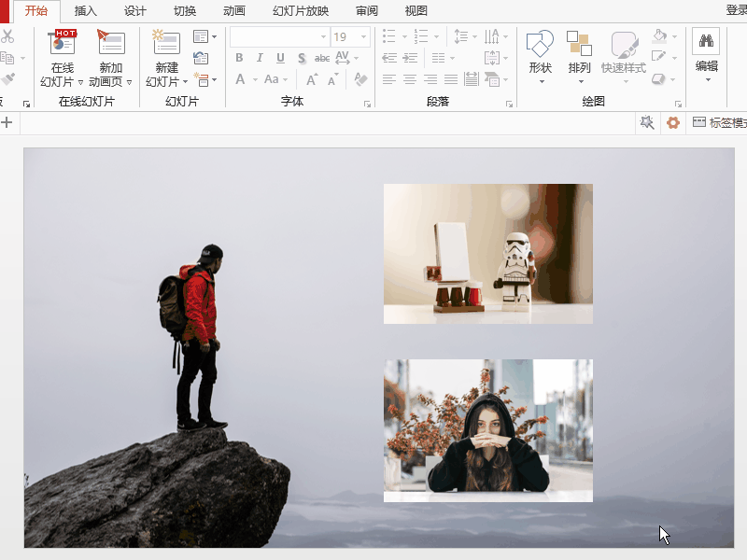Click the magic wand icon beside gear
This screenshot has height=560, width=747.
[647, 123]
